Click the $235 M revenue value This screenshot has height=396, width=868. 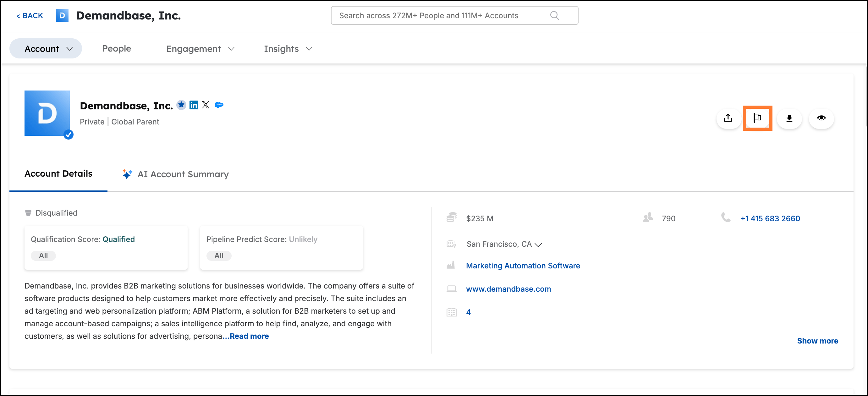(480, 219)
